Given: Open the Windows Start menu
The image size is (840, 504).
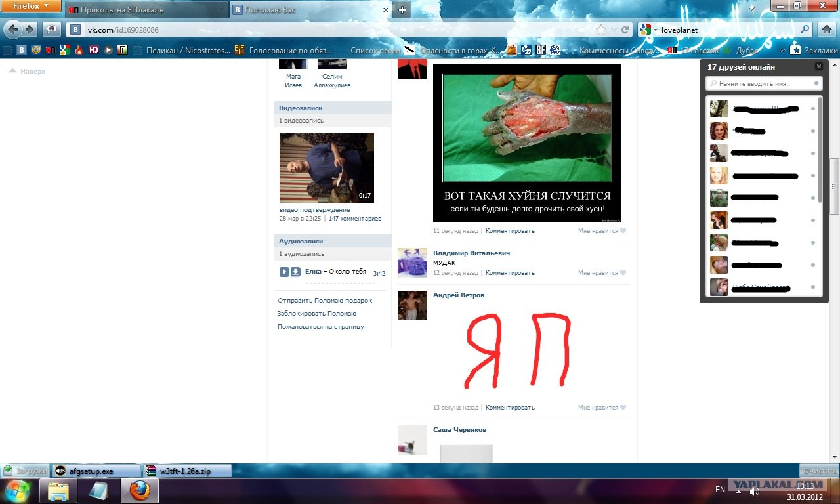Looking at the screenshot, I should pyautogui.click(x=16, y=490).
